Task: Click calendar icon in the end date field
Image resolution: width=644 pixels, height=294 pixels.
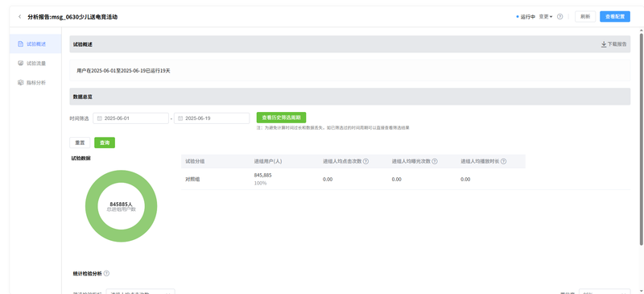Action: [180, 118]
